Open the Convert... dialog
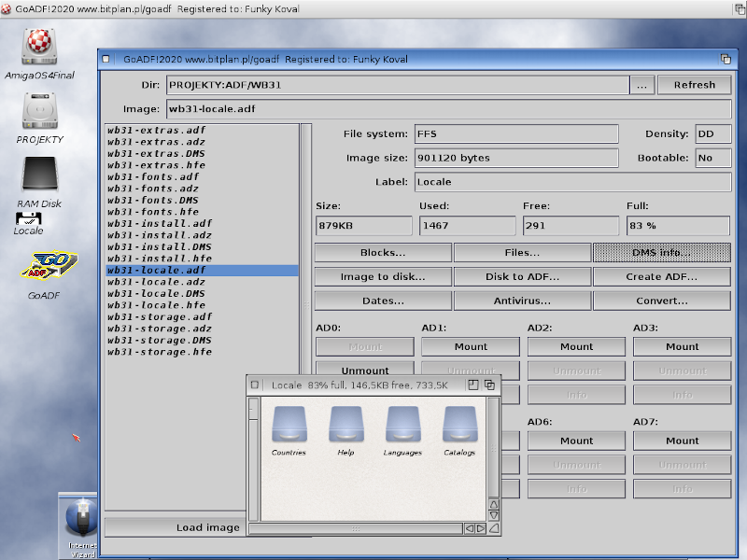Viewport: 747px width, 560px height. (x=662, y=301)
